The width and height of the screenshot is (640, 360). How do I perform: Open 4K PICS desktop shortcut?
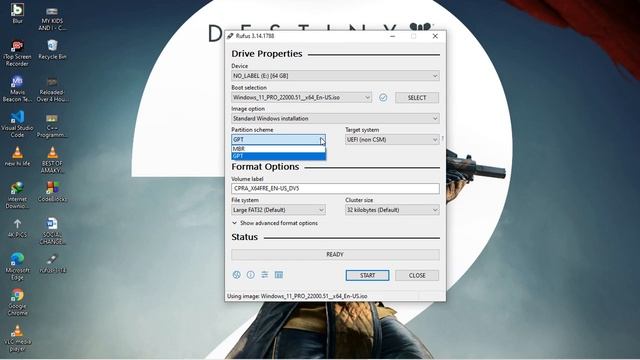pyautogui.click(x=17, y=228)
